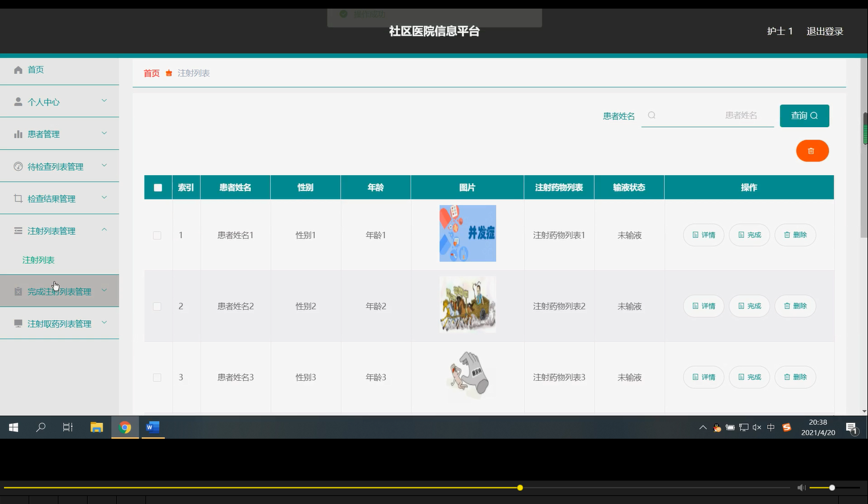Viewport: 868px width, 504px height.
Task: Open 首页 in the breadcrumb
Action: [x=151, y=73]
